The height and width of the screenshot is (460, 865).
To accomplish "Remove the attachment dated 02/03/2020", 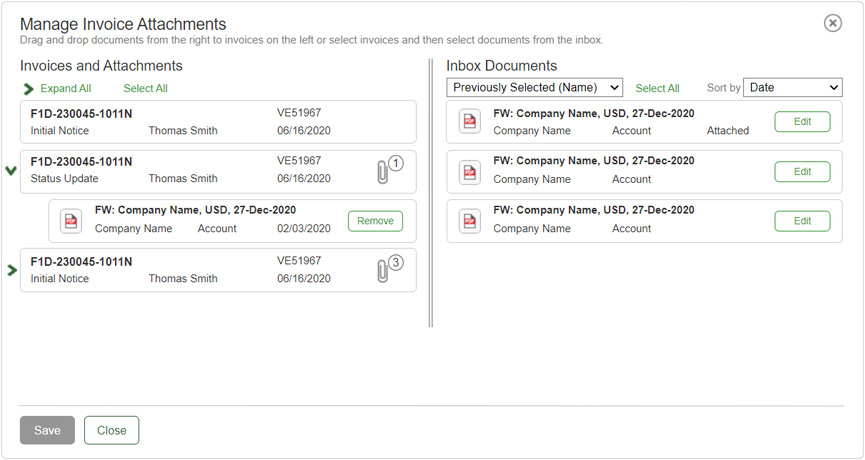I will (x=375, y=221).
